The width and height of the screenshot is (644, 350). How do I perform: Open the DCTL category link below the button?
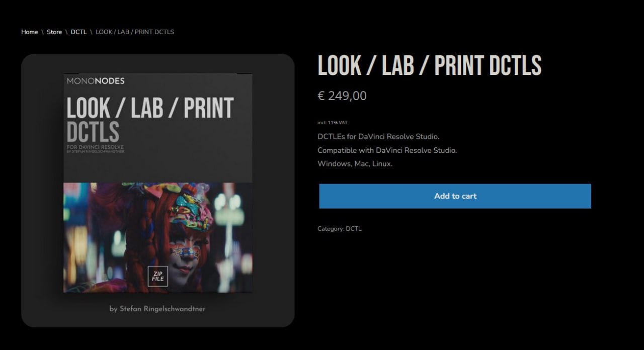(x=354, y=229)
